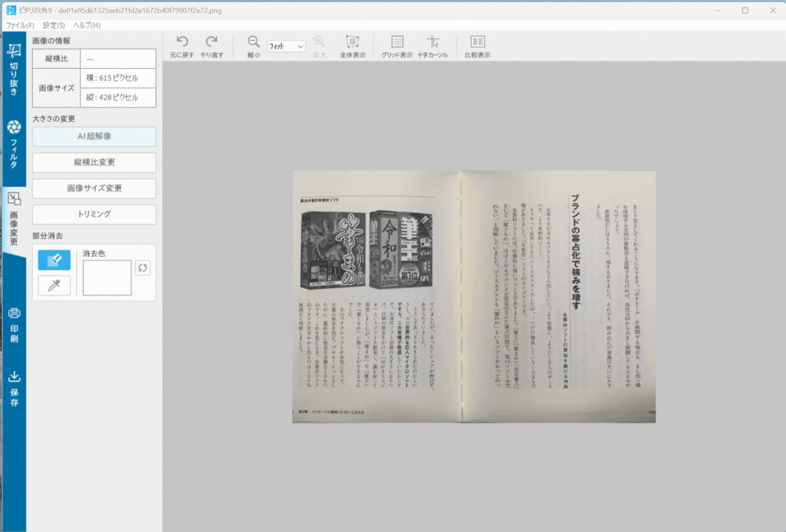Select the eyedropper color picker tool
This screenshot has width=786, height=532.
click(x=54, y=285)
